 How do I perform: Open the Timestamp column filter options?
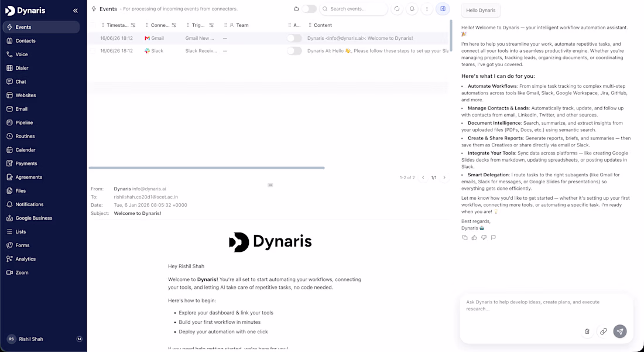(x=133, y=25)
